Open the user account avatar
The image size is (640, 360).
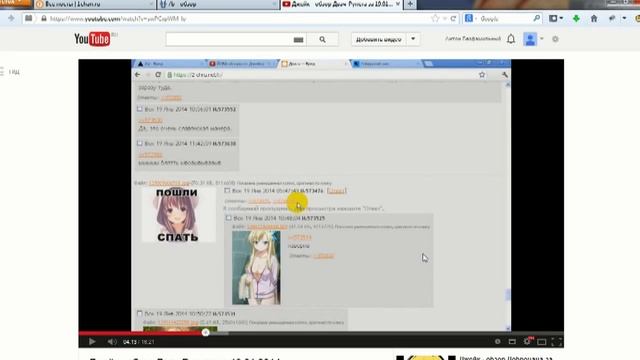[x=530, y=39]
